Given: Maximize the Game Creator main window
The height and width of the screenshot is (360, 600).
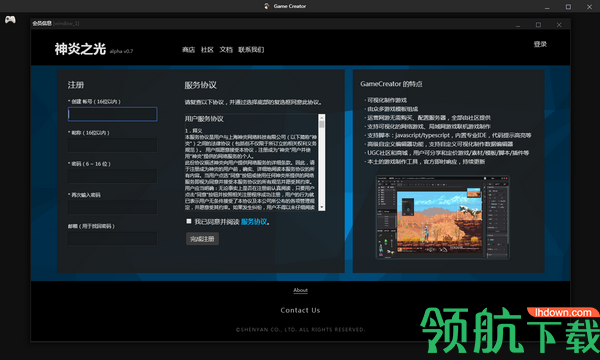Looking at the screenshot, I should point(568,7).
